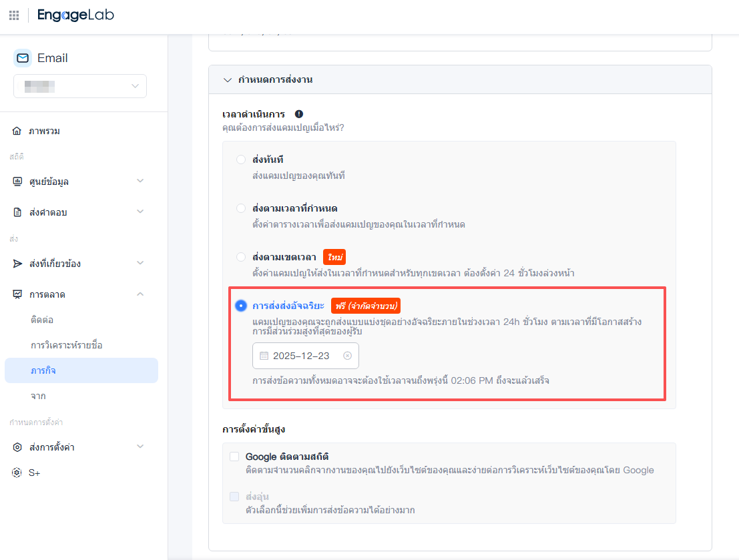Click the Email envelope icon
This screenshot has width=739, height=560.
23,58
